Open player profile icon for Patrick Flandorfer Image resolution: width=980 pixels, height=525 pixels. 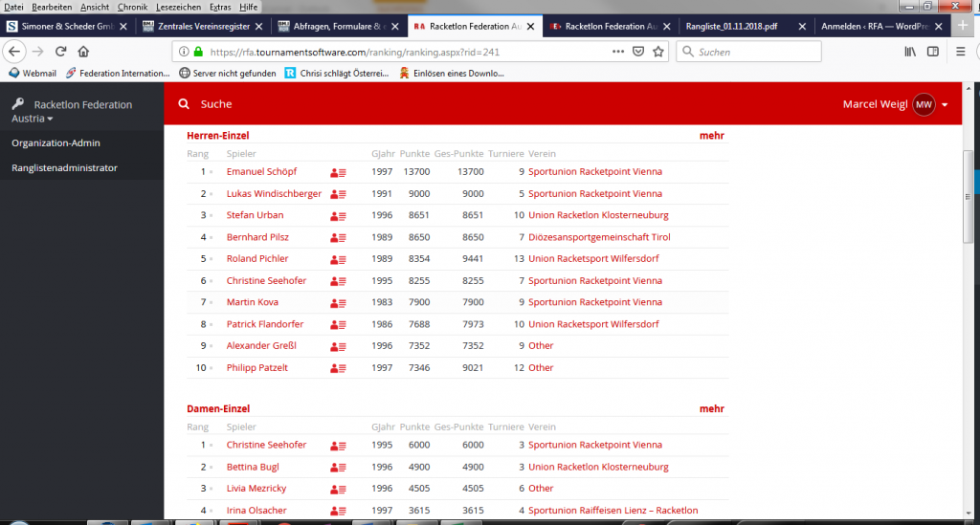[338, 324]
